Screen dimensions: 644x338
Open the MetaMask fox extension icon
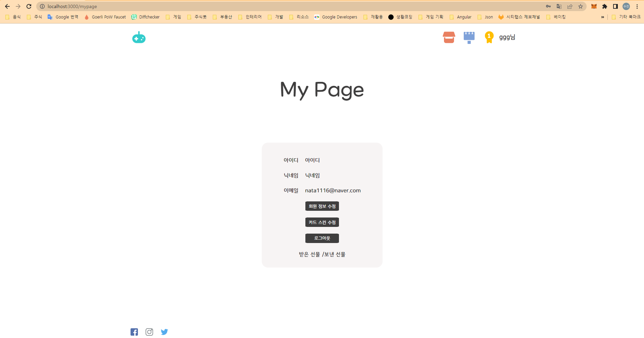click(x=594, y=6)
